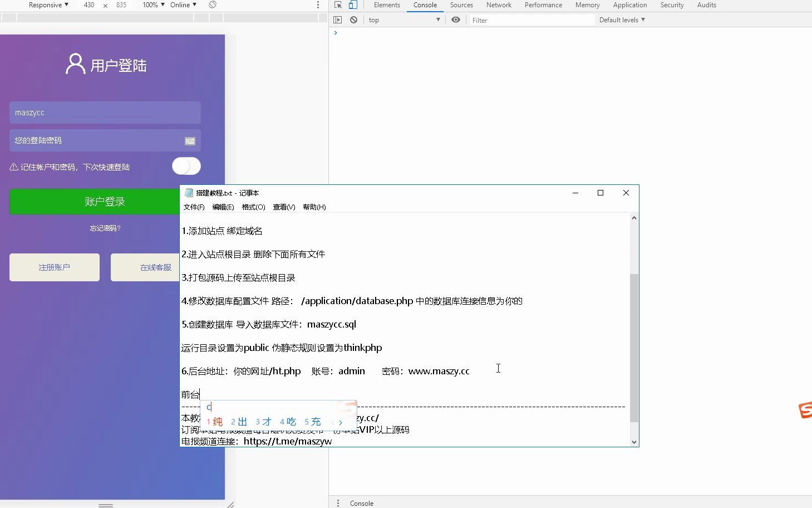Image resolution: width=812 pixels, height=508 pixels.
Task: Click the text https://t.me/maszyw in Notepad
Action: (288, 441)
